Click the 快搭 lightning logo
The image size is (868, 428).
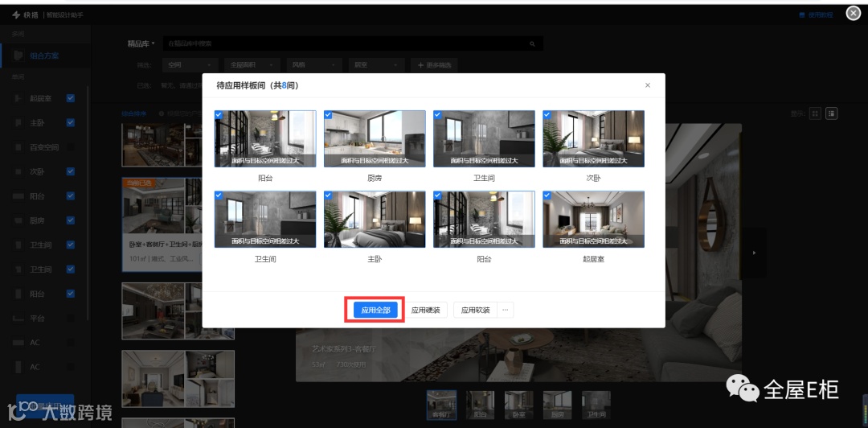[x=16, y=14]
